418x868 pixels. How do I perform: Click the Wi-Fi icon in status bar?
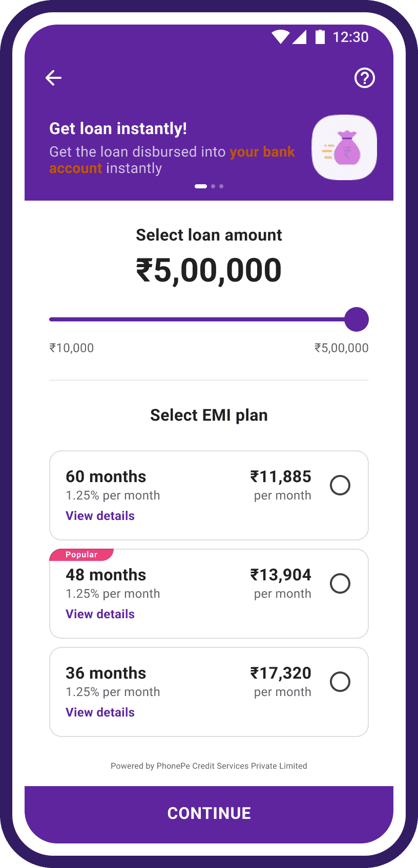[x=281, y=37]
